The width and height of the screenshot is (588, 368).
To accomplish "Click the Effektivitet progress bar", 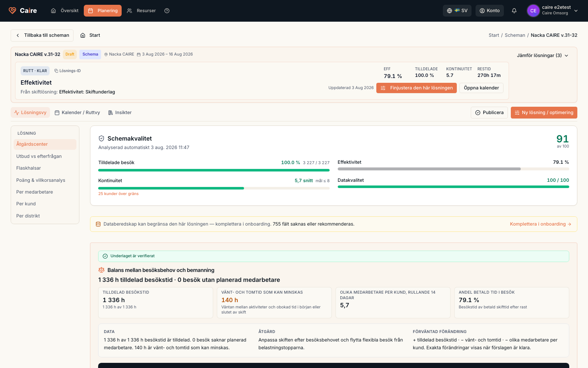I will tap(453, 169).
